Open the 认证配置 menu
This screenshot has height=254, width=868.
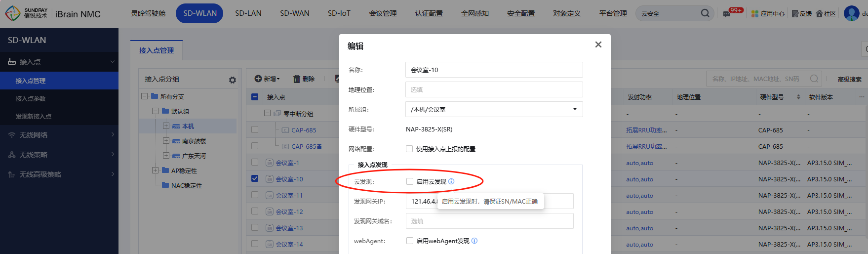click(x=429, y=13)
